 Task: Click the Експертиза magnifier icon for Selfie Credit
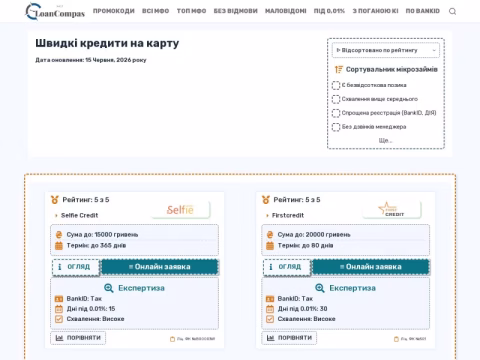[109, 288]
